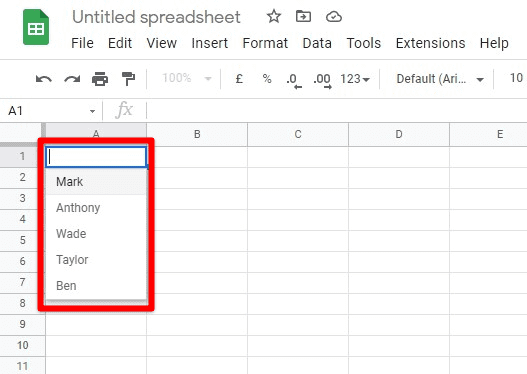Open the Edit menu
Screen dimensions: 527x374
[x=120, y=43]
